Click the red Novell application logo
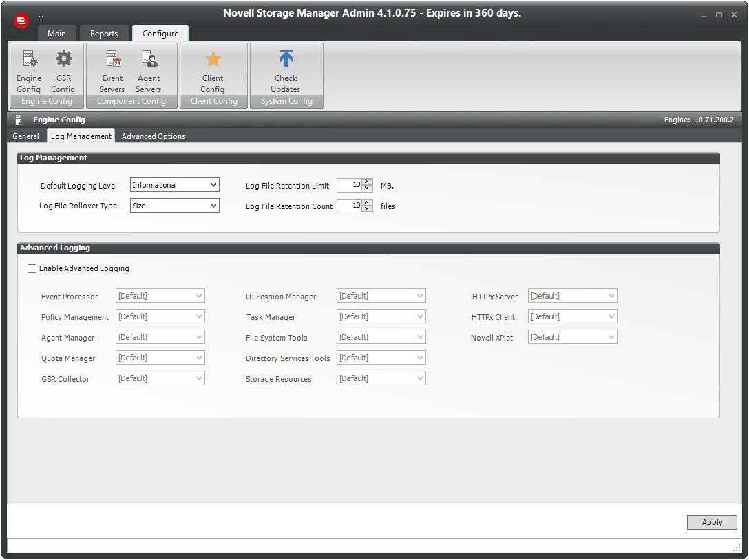 pos(21,20)
